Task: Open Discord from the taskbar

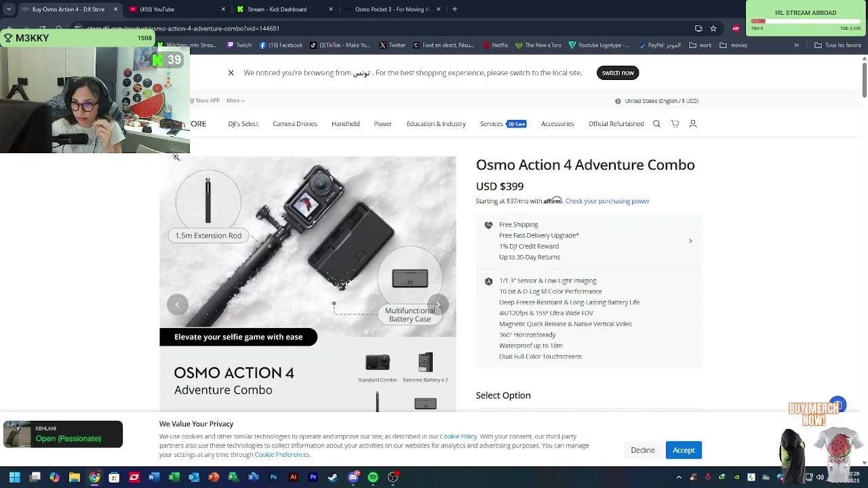Action: click(x=353, y=477)
